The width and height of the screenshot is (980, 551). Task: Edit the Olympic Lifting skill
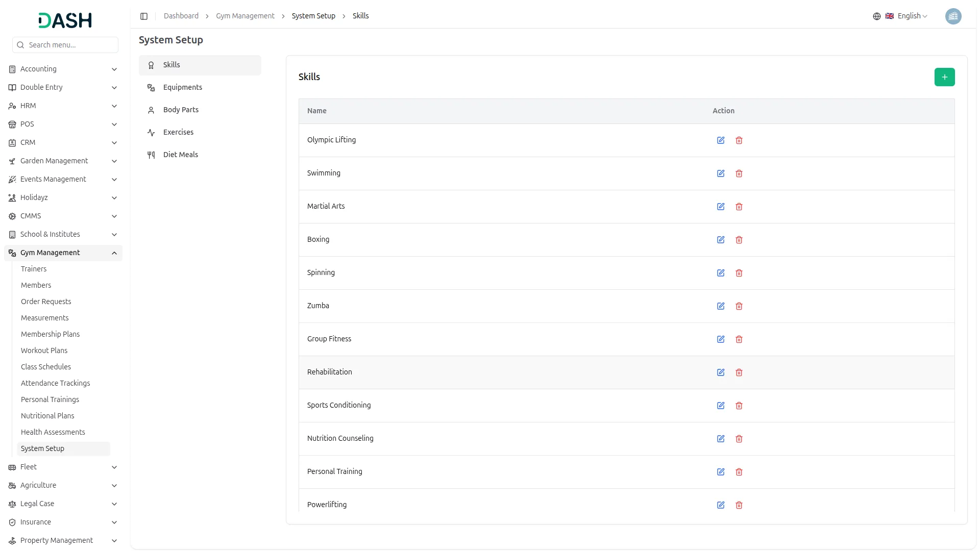[721, 140]
